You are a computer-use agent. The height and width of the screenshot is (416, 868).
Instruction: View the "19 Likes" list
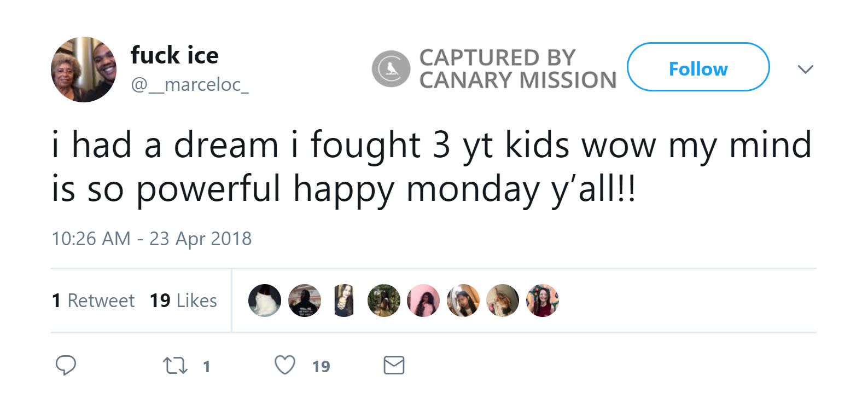[x=183, y=301]
